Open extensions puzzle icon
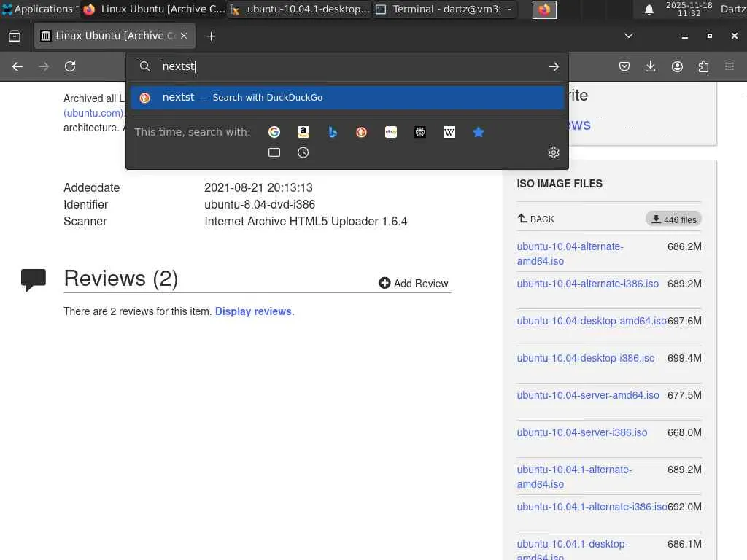747x560 pixels. tap(703, 66)
